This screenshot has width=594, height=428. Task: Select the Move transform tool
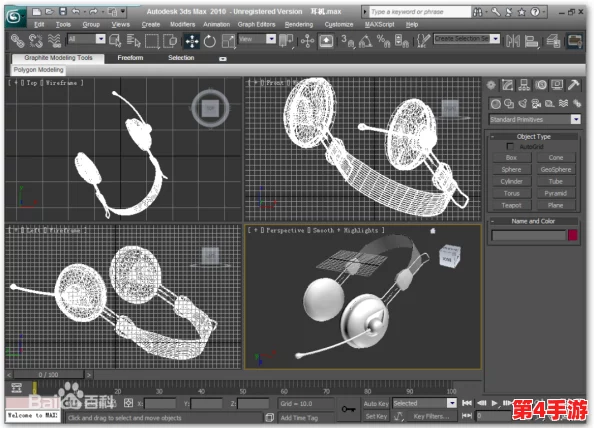(192, 41)
